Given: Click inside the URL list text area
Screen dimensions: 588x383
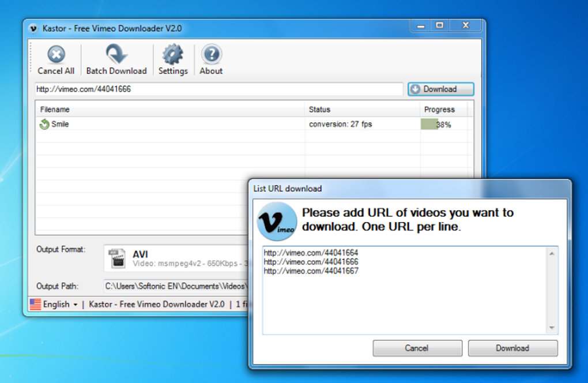Looking at the screenshot, I should (x=405, y=290).
